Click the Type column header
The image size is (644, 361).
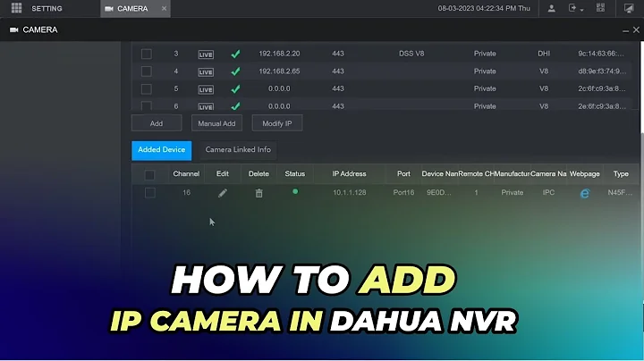tap(621, 174)
